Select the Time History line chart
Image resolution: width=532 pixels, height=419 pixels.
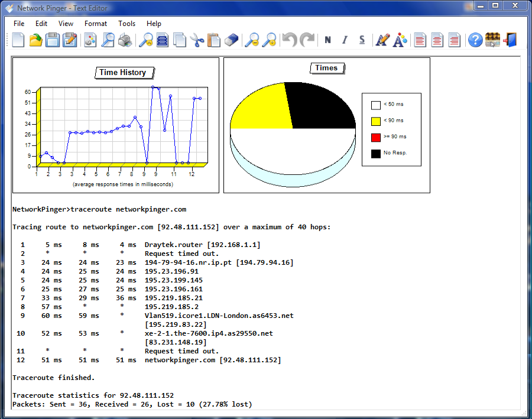point(116,125)
